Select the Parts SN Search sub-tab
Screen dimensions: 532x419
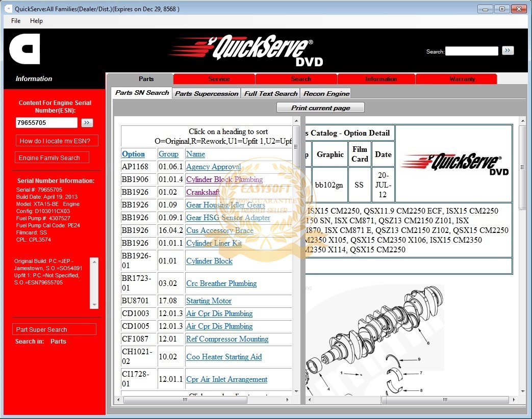[x=142, y=93]
